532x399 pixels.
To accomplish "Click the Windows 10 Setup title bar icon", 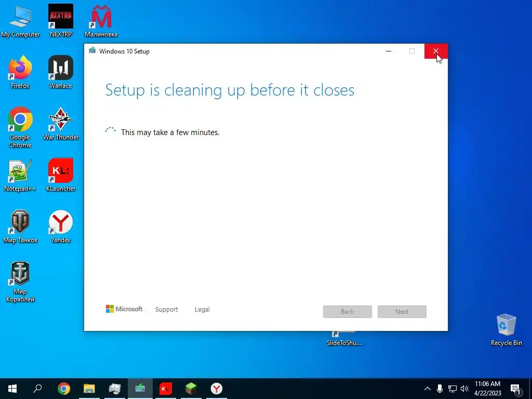I will 92,51.
